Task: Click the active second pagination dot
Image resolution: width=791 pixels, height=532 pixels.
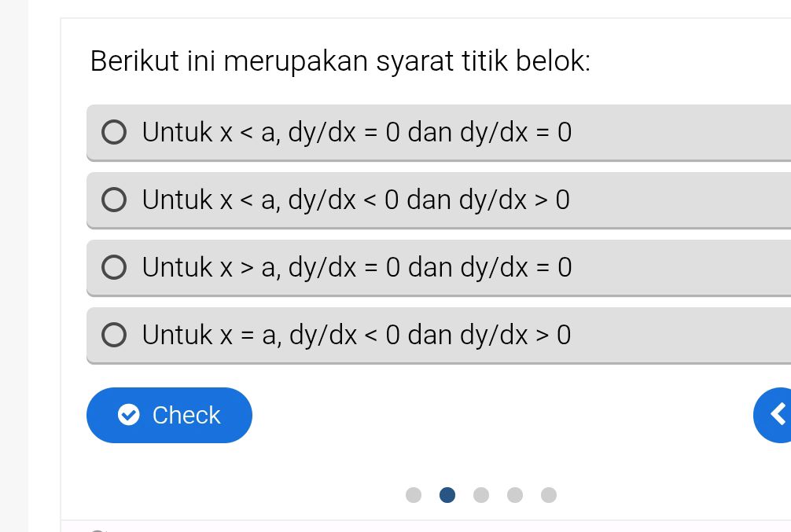Action: pos(447,495)
